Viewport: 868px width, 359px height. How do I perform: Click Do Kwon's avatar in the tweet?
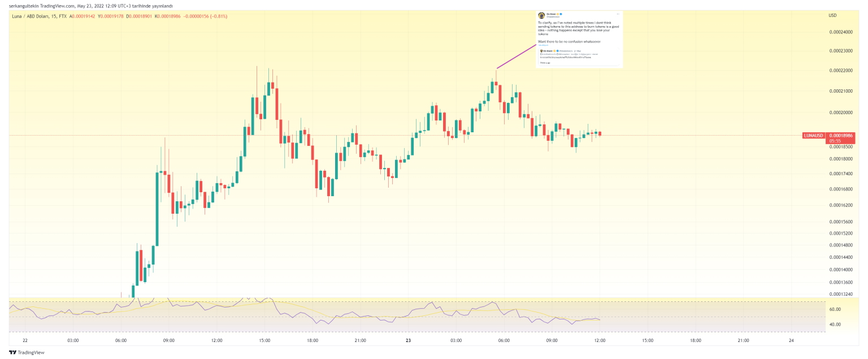(x=541, y=16)
